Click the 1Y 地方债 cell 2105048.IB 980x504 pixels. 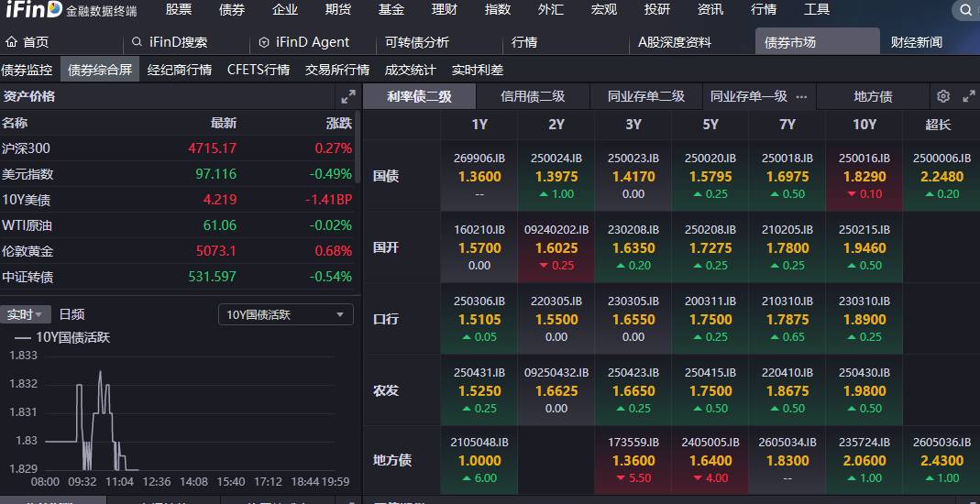[x=479, y=460]
